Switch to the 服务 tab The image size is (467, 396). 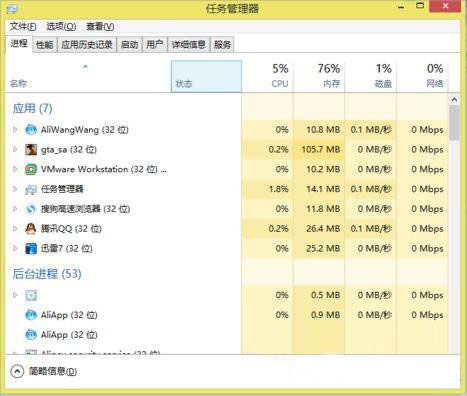coord(222,45)
